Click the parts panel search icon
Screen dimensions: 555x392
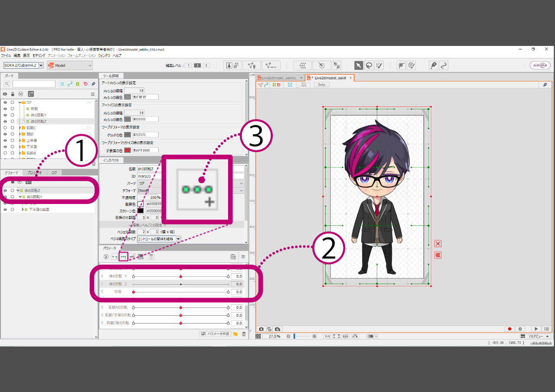pyautogui.click(x=7, y=84)
